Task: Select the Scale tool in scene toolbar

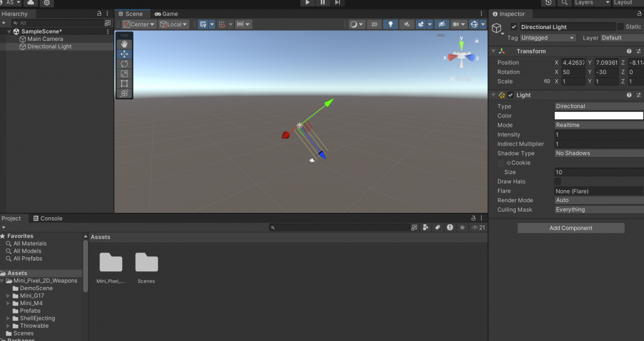Action: pyautogui.click(x=124, y=73)
